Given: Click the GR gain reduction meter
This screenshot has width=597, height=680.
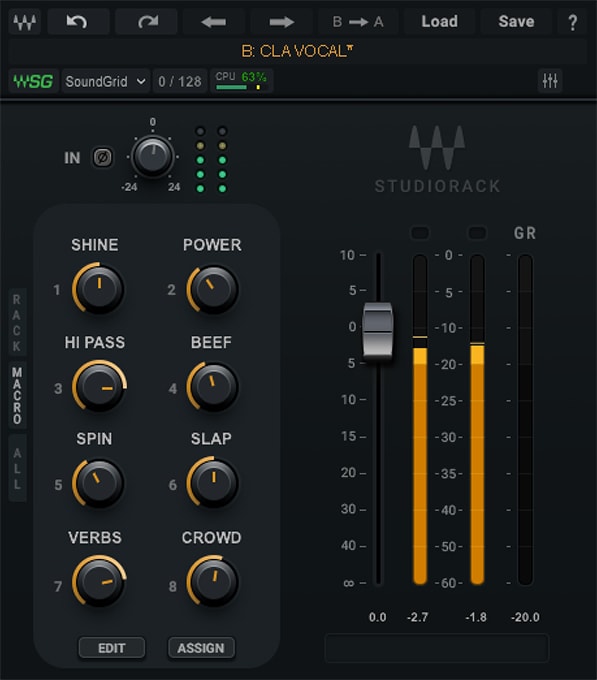Looking at the screenshot, I should point(525,420).
